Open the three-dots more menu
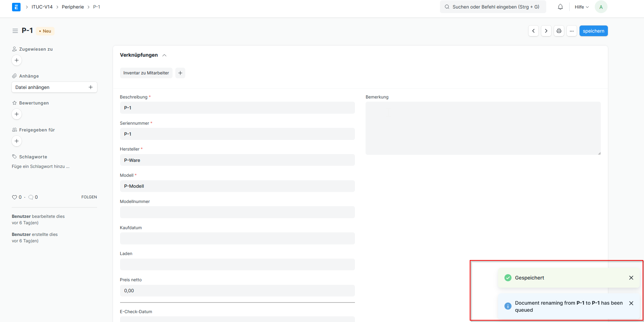 coord(572,31)
